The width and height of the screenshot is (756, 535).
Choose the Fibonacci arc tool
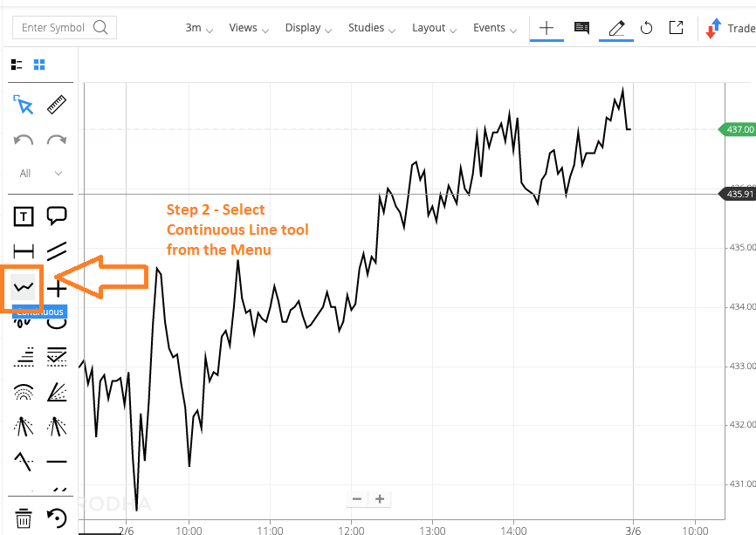click(24, 392)
